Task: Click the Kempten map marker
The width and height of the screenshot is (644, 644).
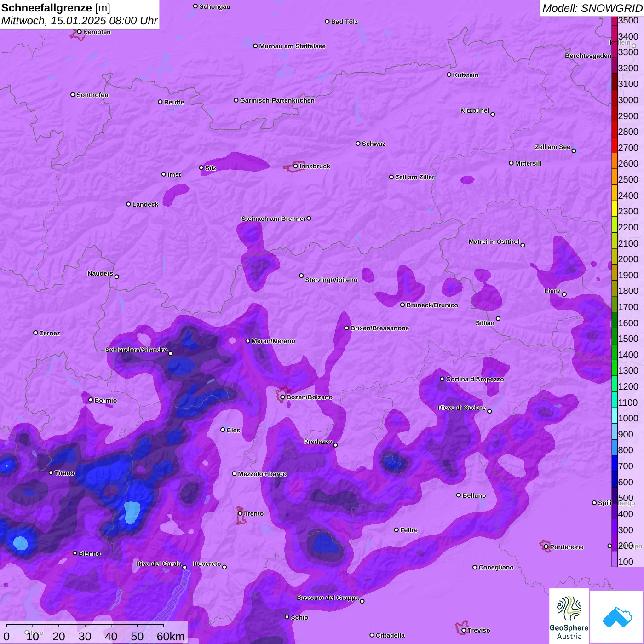Action: pyautogui.click(x=79, y=32)
